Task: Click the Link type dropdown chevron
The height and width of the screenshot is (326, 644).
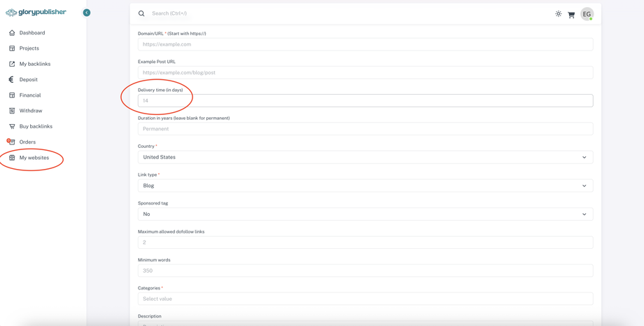Action: pos(584,186)
